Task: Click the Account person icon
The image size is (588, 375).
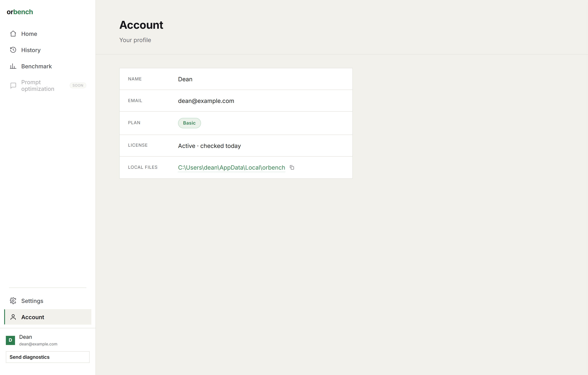Action: (x=13, y=317)
